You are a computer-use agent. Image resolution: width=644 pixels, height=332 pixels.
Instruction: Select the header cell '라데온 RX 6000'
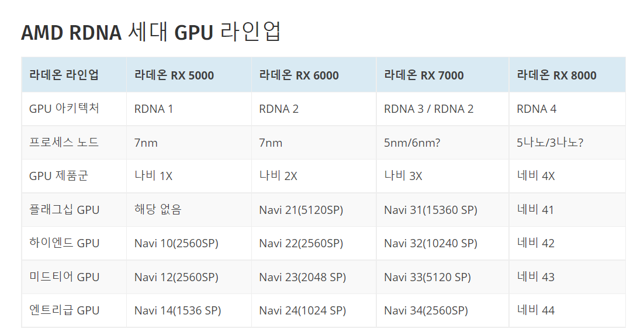[314, 75]
